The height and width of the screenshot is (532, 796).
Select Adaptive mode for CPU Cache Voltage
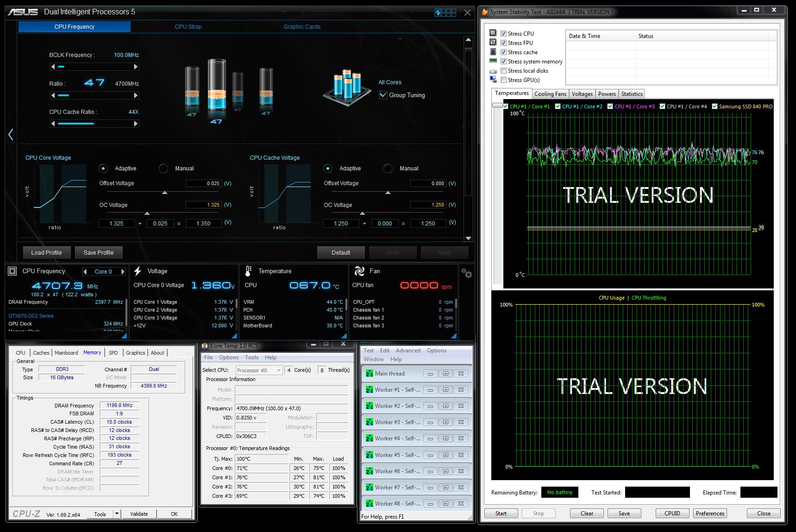(x=328, y=169)
